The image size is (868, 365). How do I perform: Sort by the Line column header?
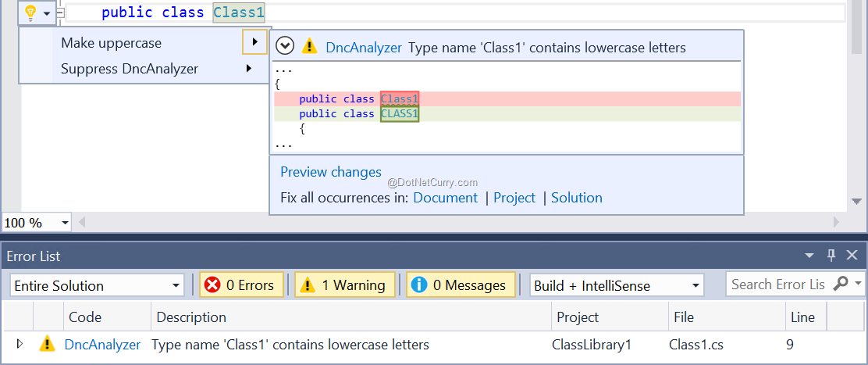pyautogui.click(x=806, y=317)
